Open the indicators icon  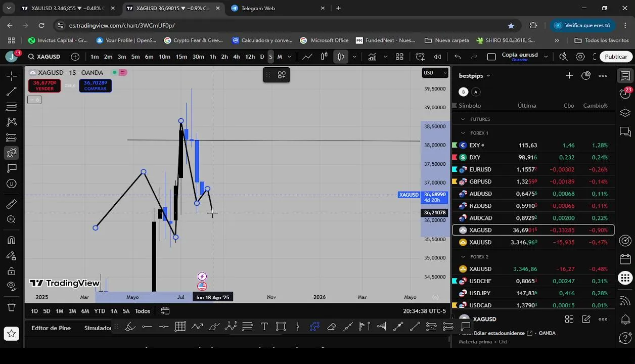pos(372,57)
